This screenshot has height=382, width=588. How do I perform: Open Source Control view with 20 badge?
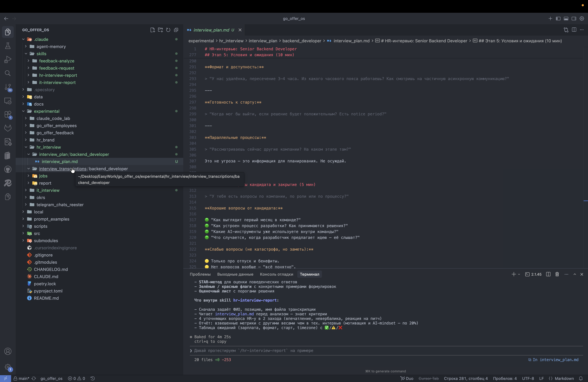(x=8, y=87)
